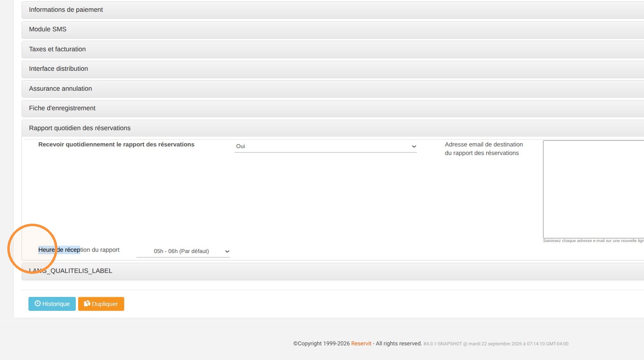This screenshot has height=360, width=644.
Task: Open the Taxes et facturation panel
Action: click(x=333, y=49)
